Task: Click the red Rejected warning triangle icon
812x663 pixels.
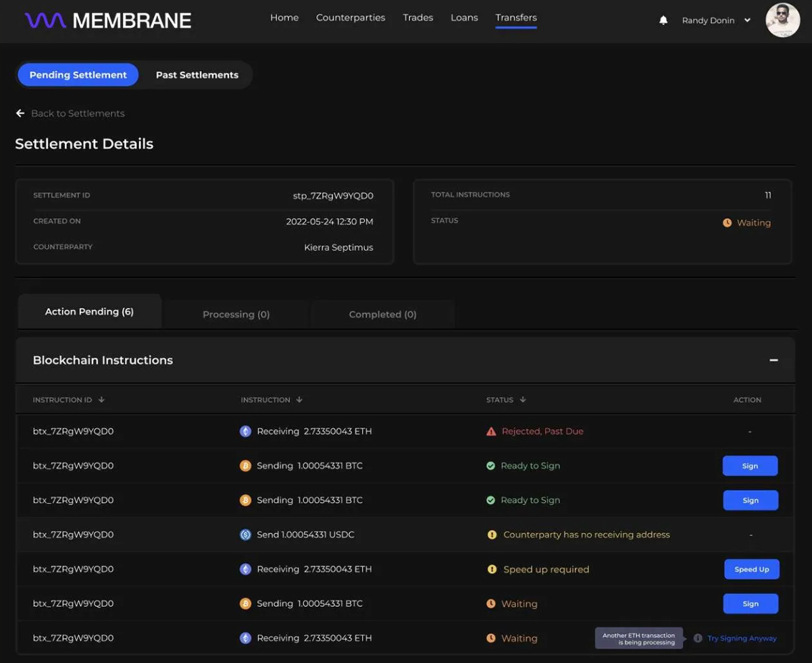Action: [492, 430]
